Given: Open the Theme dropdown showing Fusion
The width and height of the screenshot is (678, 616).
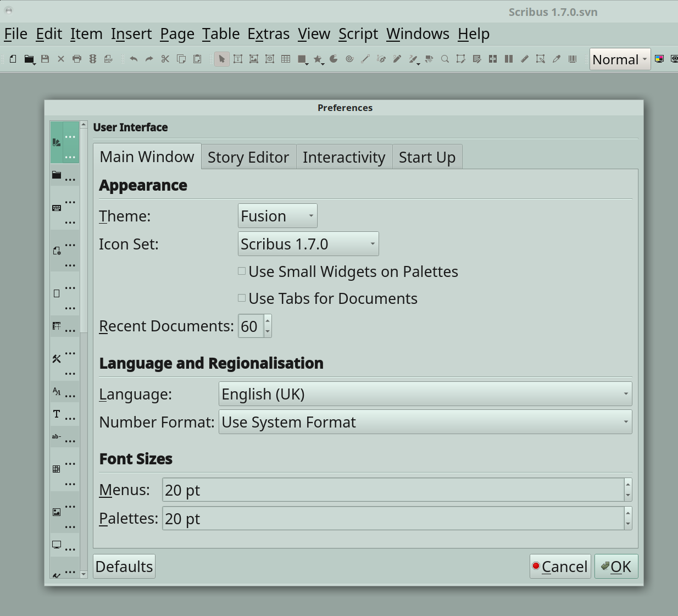Looking at the screenshot, I should tap(277, 216).
